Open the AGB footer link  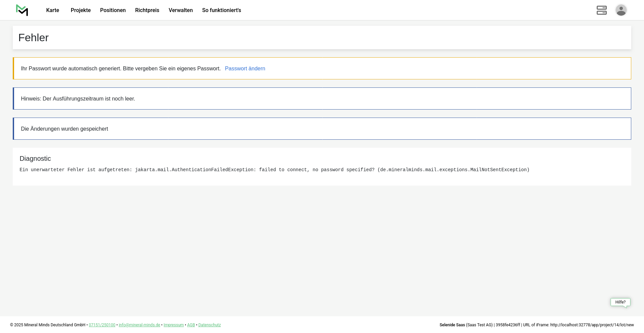[191, 325]
